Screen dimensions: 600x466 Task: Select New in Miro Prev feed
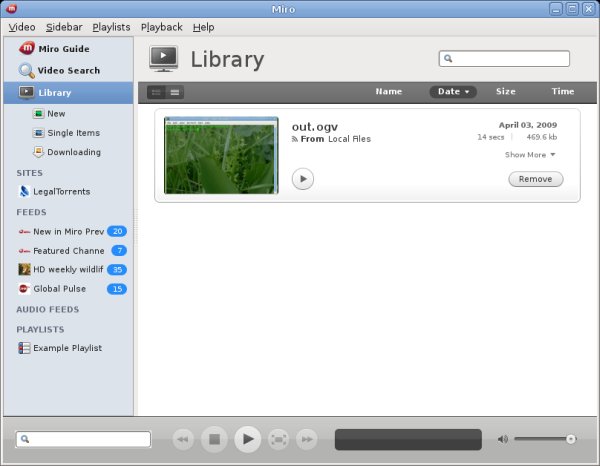pyautogui.click(x=68, y=231)
